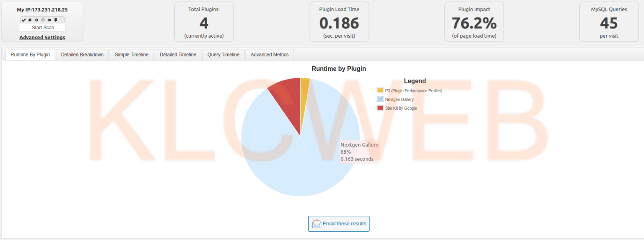The image size is (644, 240).
Task: Switch to the Runtime By Plugin tab
Action: [30, 54]
